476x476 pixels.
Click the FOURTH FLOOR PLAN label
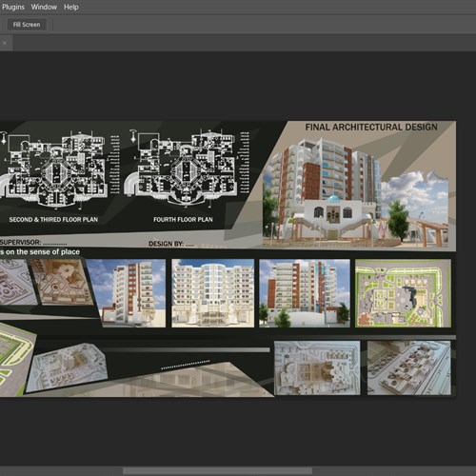(x=183, y=219)
